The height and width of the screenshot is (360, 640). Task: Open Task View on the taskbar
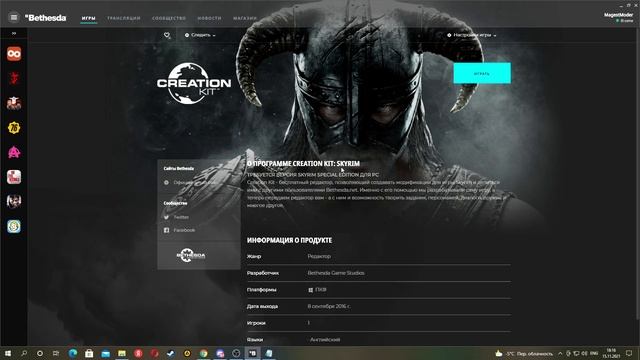(x=56, y=353)
